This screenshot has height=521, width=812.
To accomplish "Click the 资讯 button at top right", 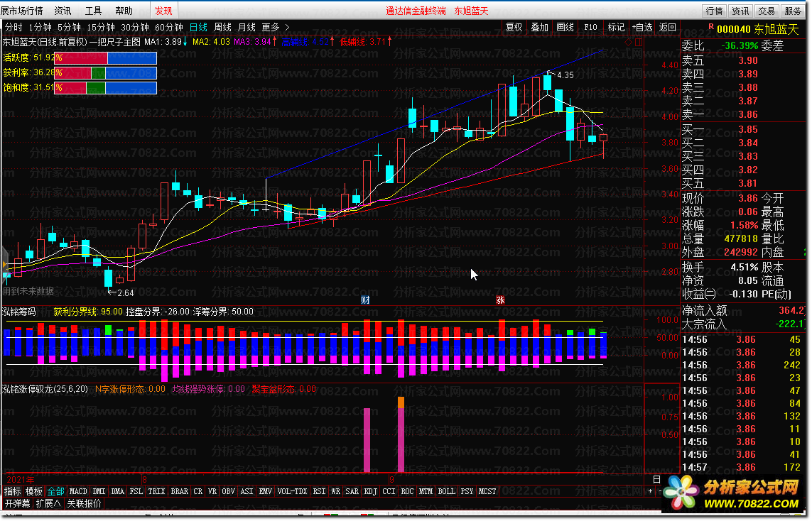I will tap(740, 11).
